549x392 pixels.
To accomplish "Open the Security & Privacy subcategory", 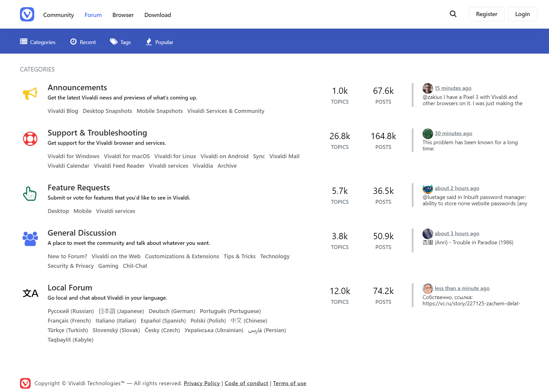I will point(71,266).
